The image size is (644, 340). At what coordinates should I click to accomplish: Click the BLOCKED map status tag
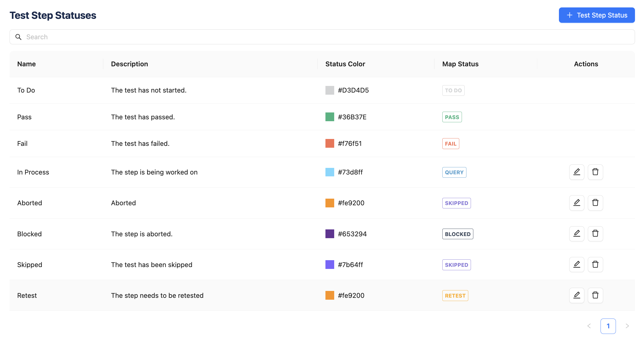[x=458, y=234]
